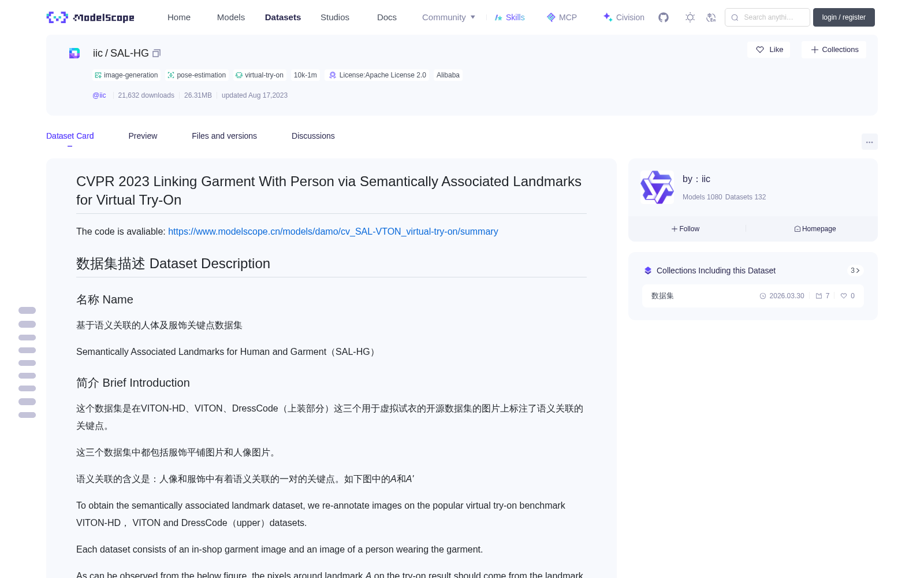
Task: Click the '21,632 downloads' text
Action: pos(146,95)
